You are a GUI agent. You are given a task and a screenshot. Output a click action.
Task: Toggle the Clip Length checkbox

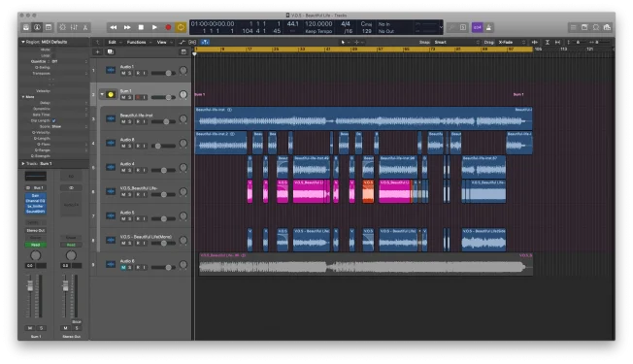coord(54,120)
